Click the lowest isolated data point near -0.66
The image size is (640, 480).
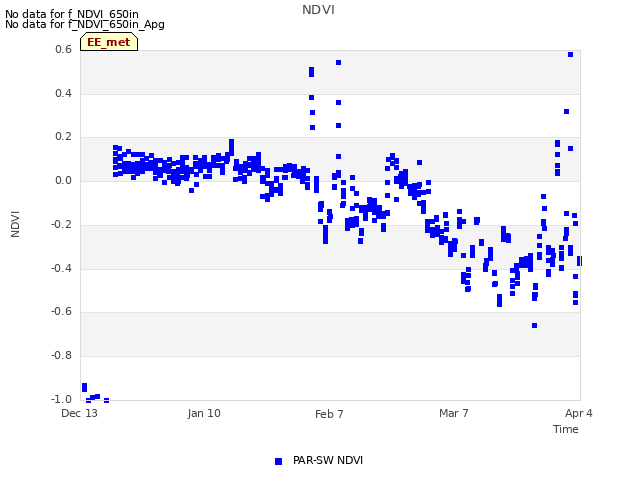coord(535,326)
